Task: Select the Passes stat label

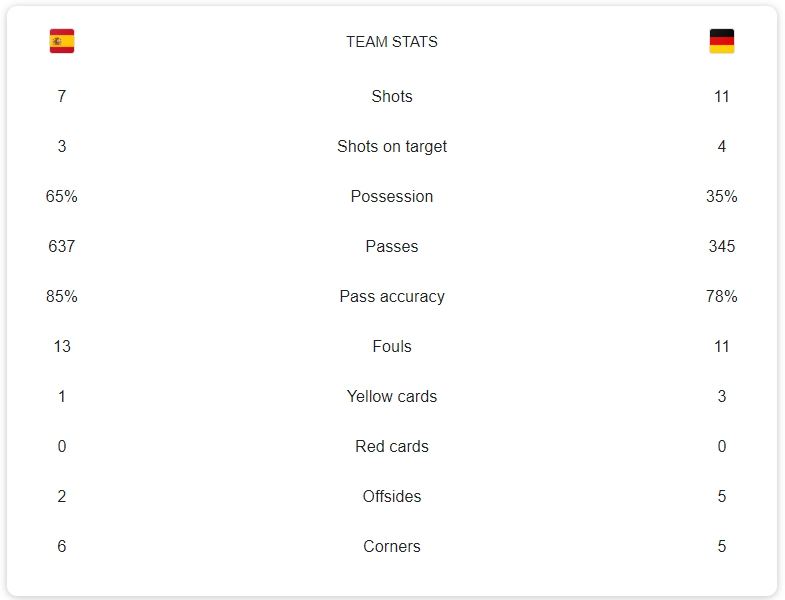Action: 392,246
